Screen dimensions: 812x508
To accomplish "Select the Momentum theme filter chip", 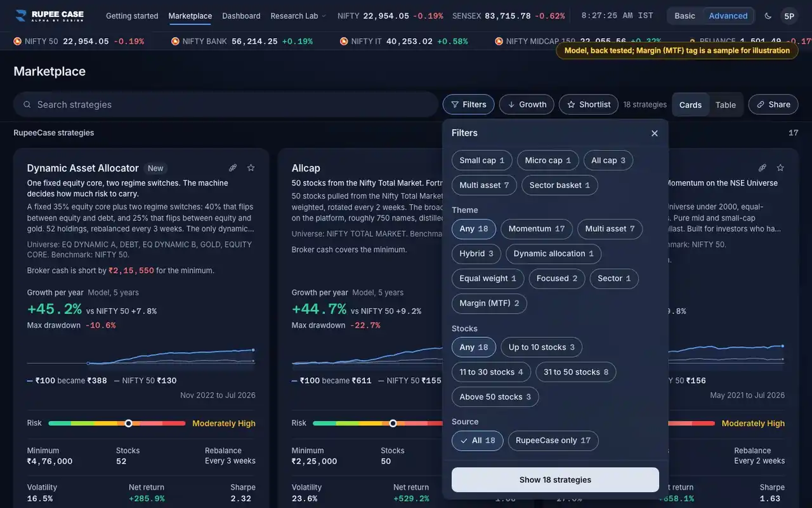I will point(537,229).
